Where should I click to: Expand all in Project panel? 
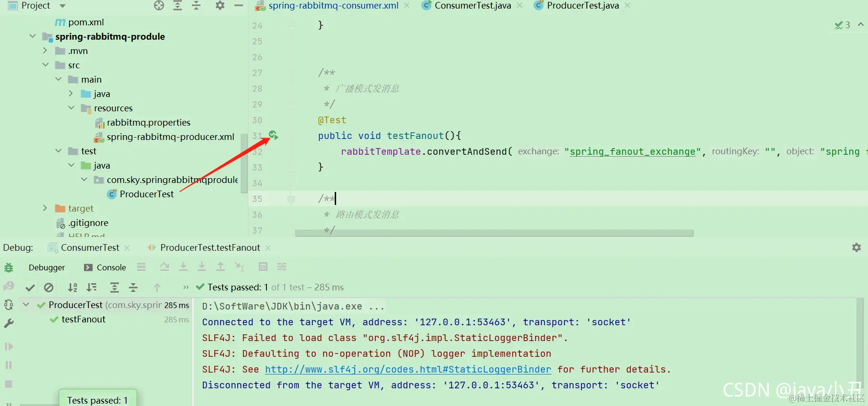pyautogui.click(x=178, y=5)
